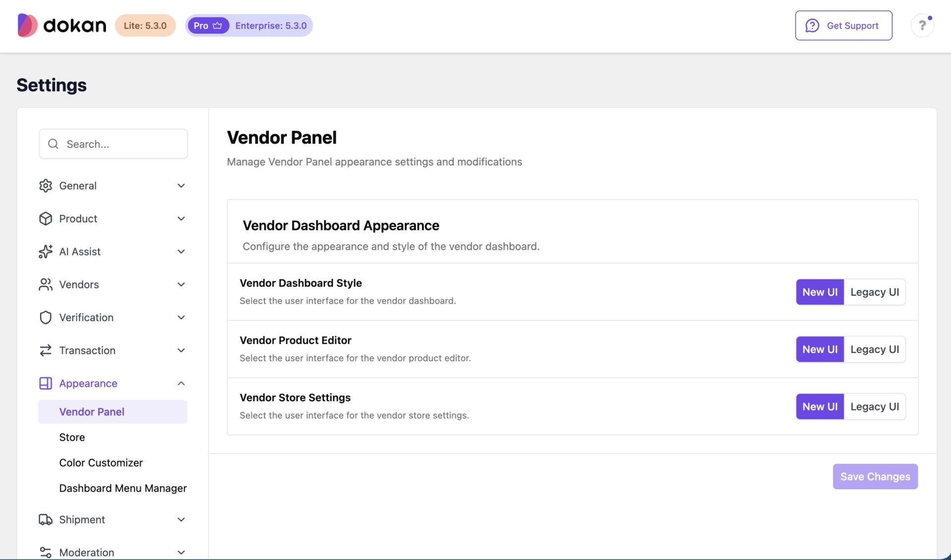Expand the Verification section chevron
The height and width of the screenshot is (560, 951).
[181, 317]
